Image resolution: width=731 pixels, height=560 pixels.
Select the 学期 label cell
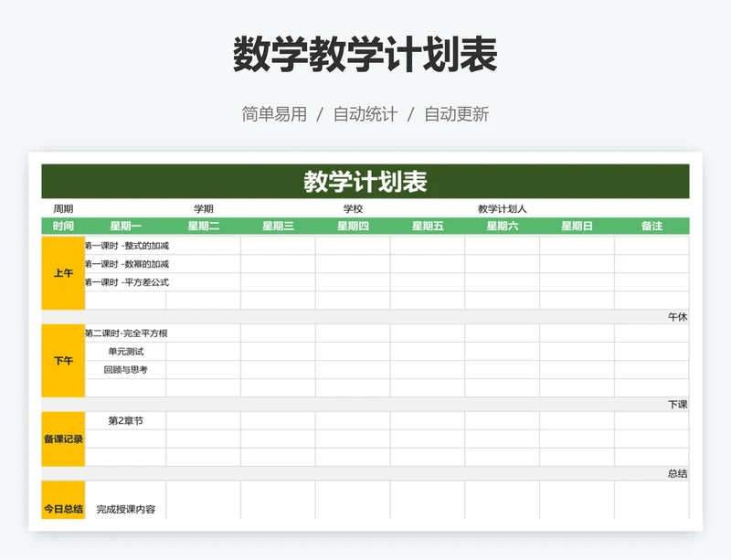pos(203,209)
